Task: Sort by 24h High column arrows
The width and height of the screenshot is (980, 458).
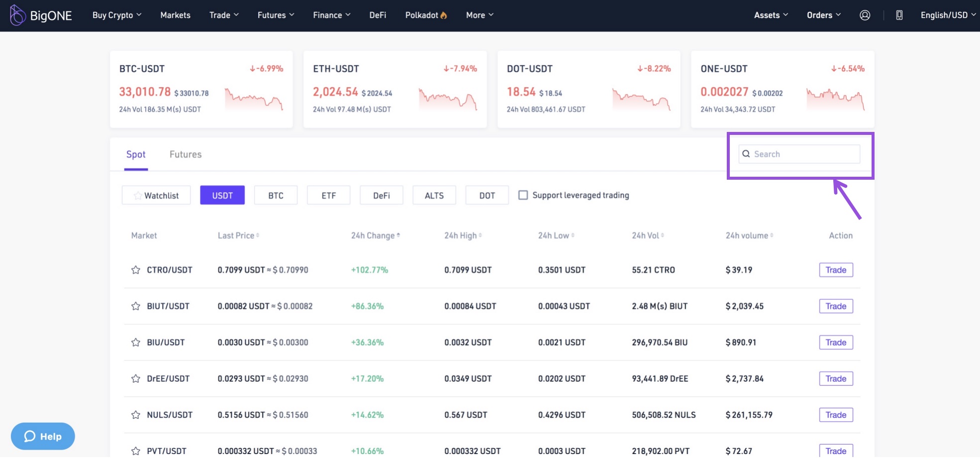Action: pos(480,235)
